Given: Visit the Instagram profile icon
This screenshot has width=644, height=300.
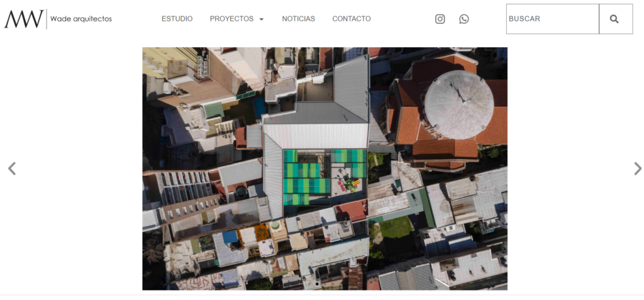Looking at the screenshot, I should (440, 19).
